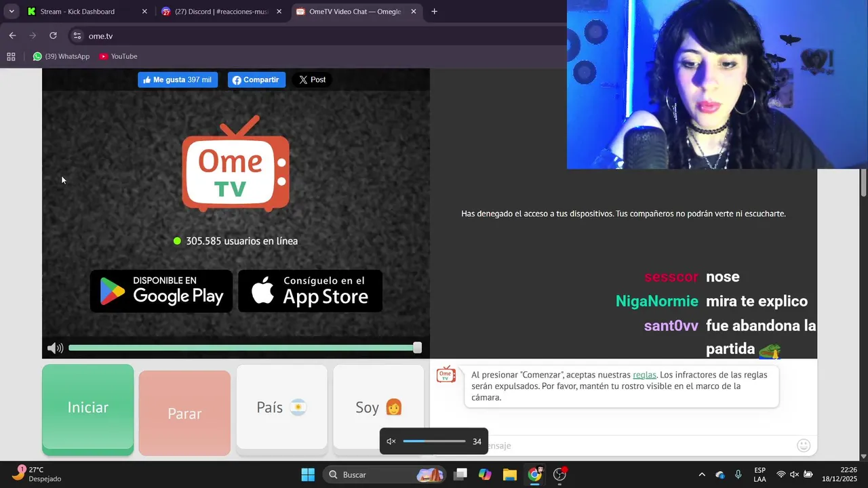
Task: Open the Windows Start menu
Action: point(308,474)
